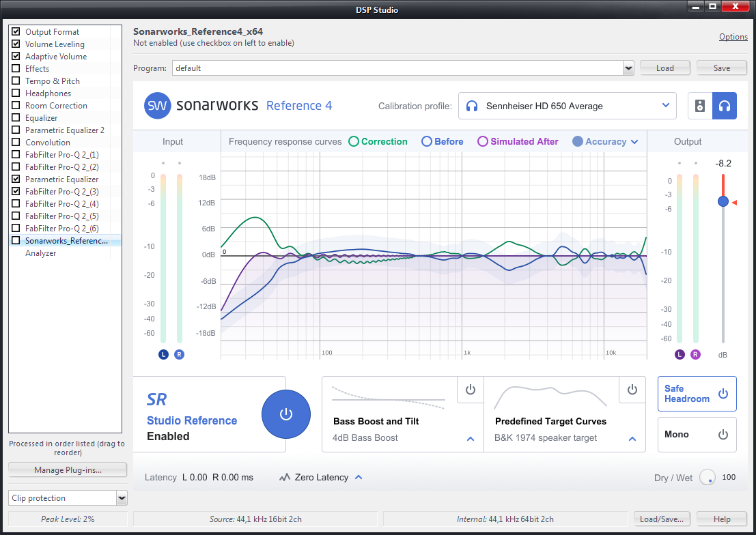The height and width of the screenshot is (535, 756).
Task: Open Help
Action: (x=722, y=519)
